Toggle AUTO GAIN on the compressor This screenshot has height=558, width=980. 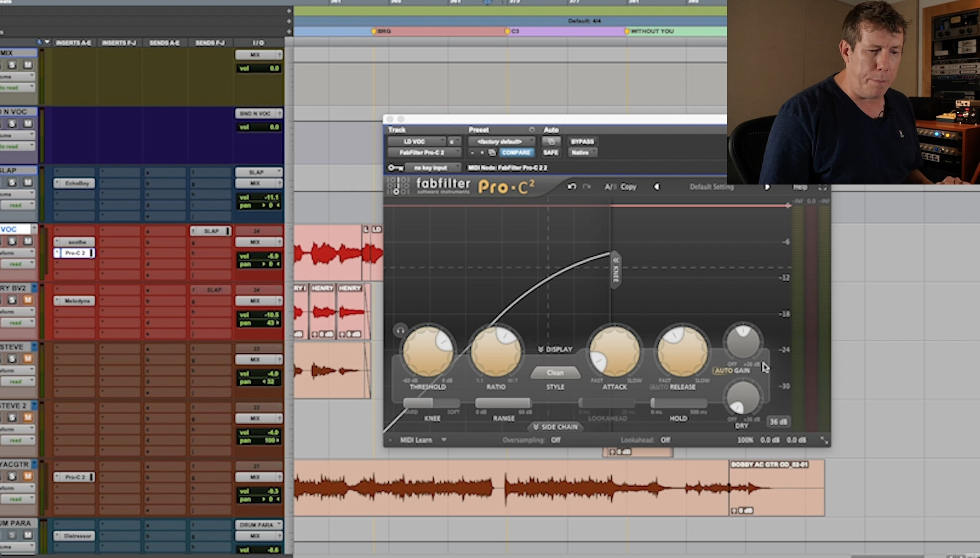(x=732, y=370)
